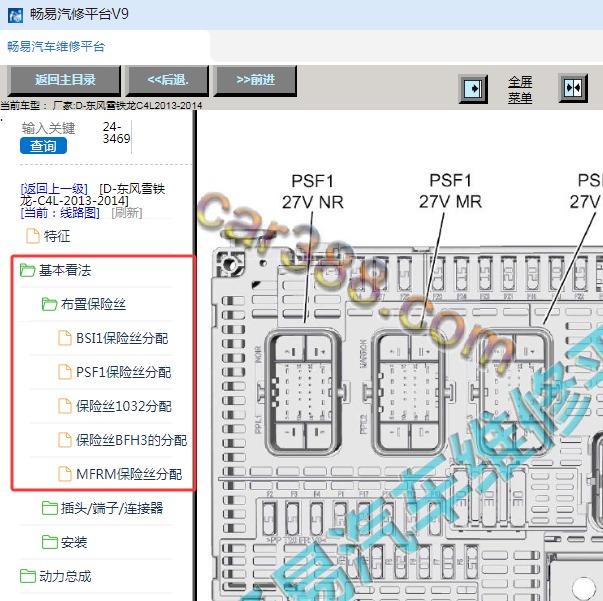Image resolution: width=603 pixels, height=601 pixels.
Task: Open the 特征 document item
Action: click(57, 236)
